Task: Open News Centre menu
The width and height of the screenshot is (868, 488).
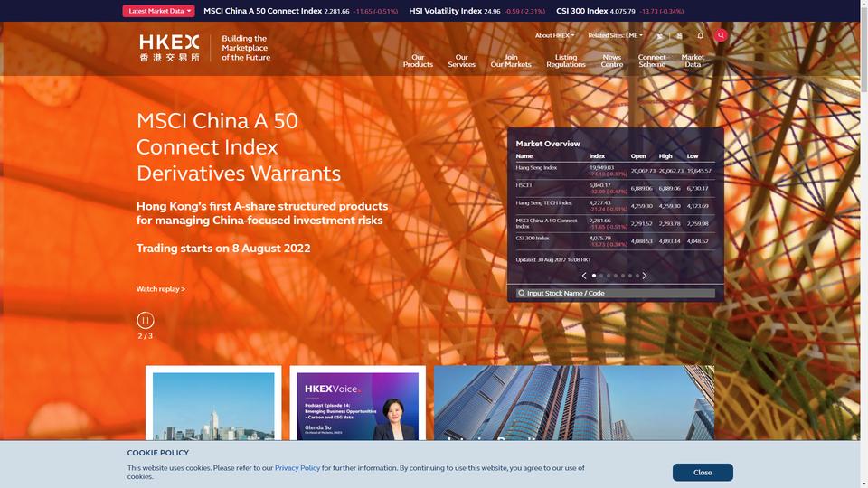Action: pos(612,61)
